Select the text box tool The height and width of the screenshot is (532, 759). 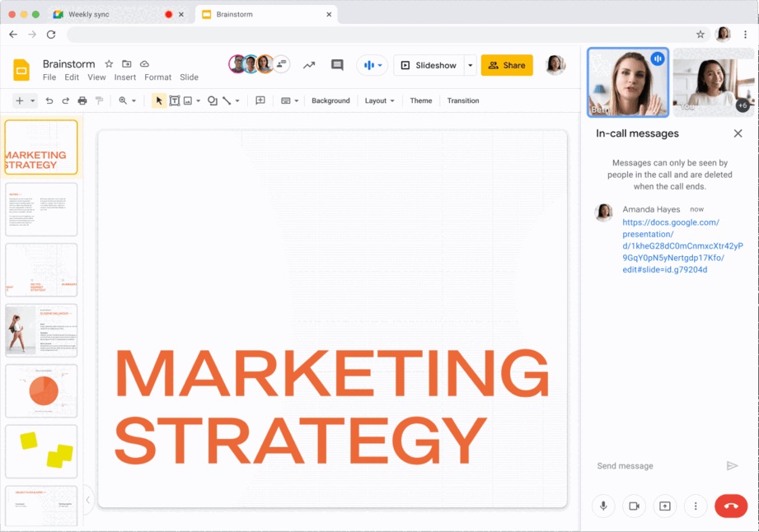tap(175, 100)
